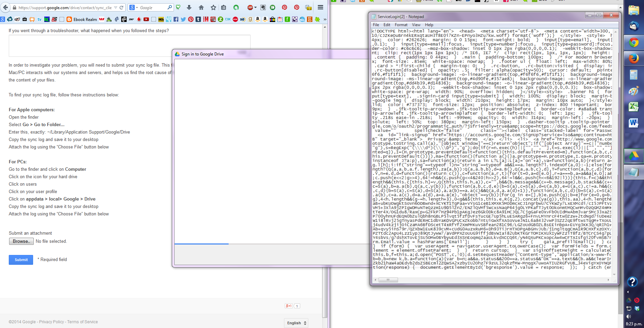
Task: Open the English language dropdown
Action: [296, 323]
